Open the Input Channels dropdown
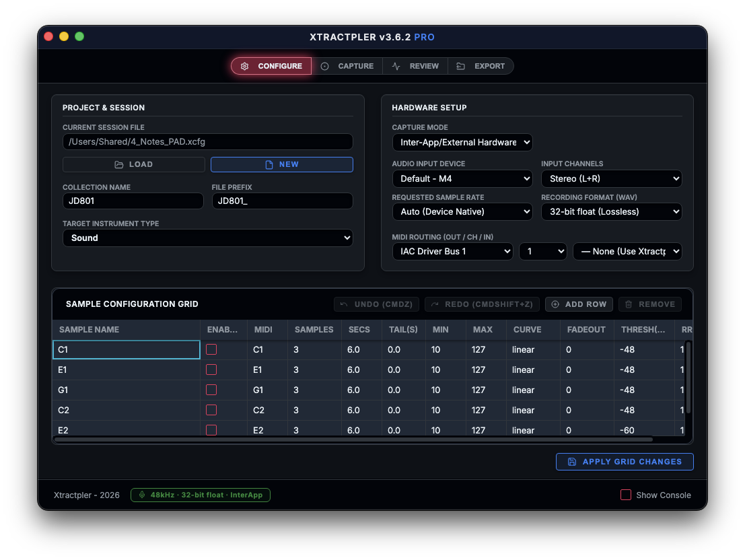This screenshot has width=745, height=560. 612,179
